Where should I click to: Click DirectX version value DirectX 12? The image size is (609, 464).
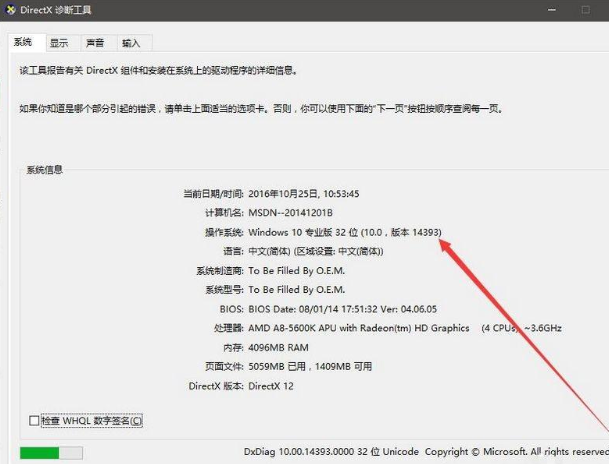(x=271, y=386)
